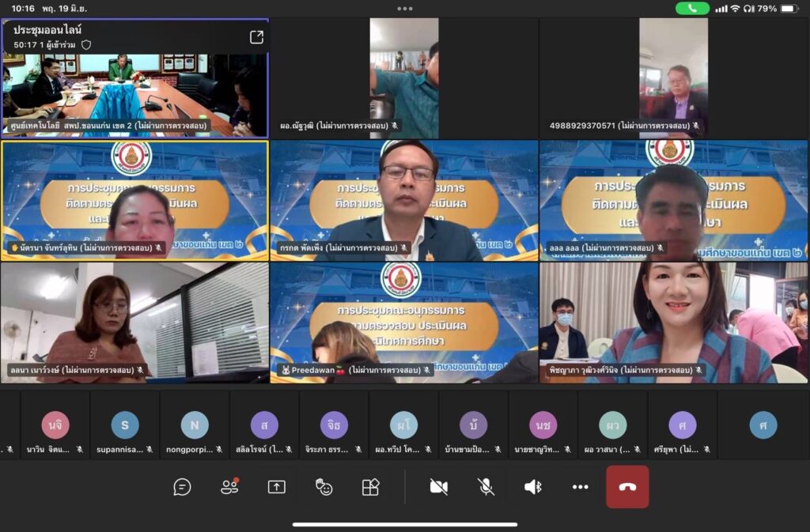Tap the N avatar for nongporpi

195,425
